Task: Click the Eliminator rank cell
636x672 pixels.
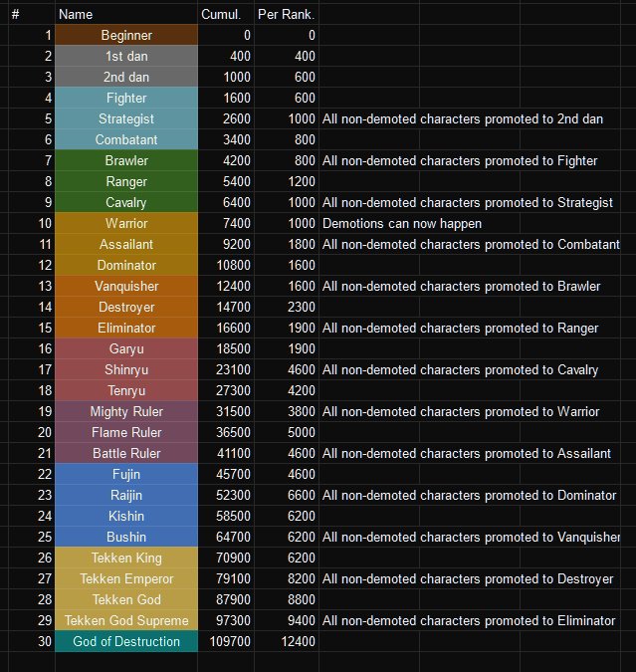Action: pos(126,328)
